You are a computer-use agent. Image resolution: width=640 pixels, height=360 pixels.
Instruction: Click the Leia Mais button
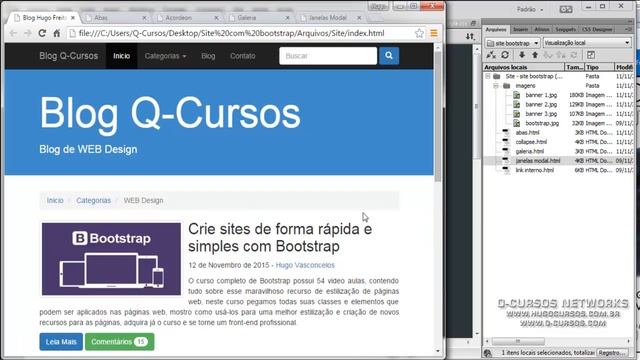coord(61,342)
